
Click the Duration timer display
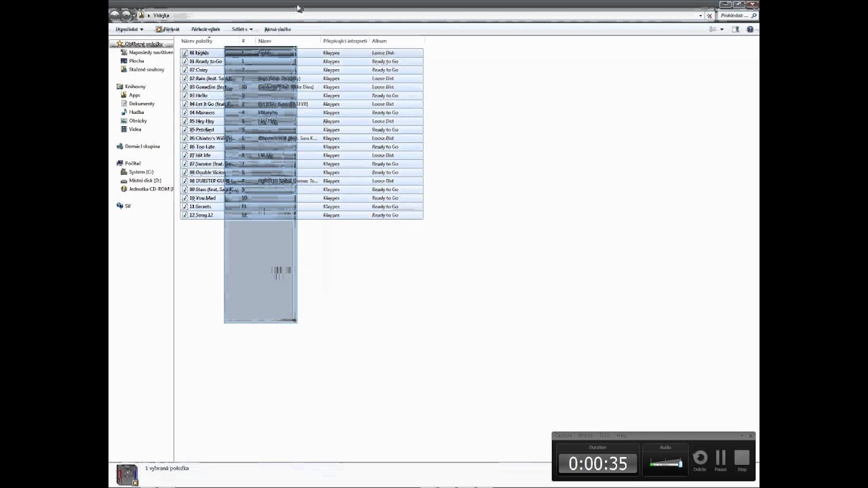[x=598, y=464]
